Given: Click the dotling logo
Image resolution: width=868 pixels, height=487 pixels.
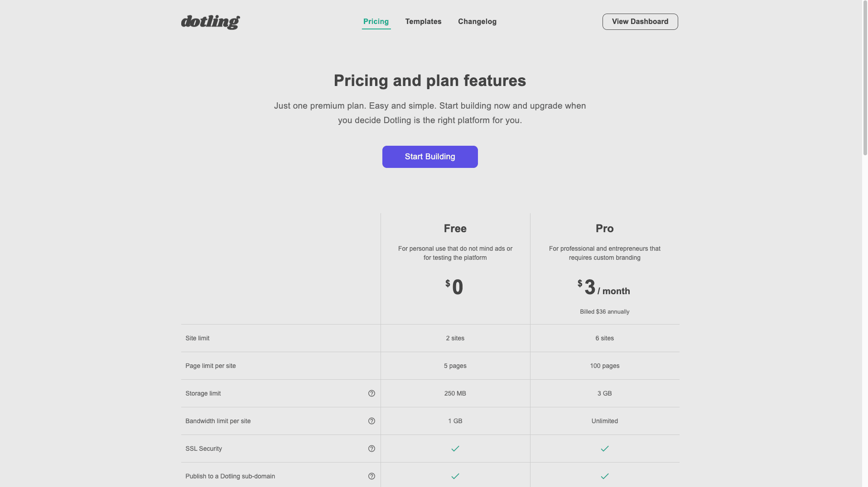Looking at the screenshot, I should pyautogui.click(x=210, y=22).
